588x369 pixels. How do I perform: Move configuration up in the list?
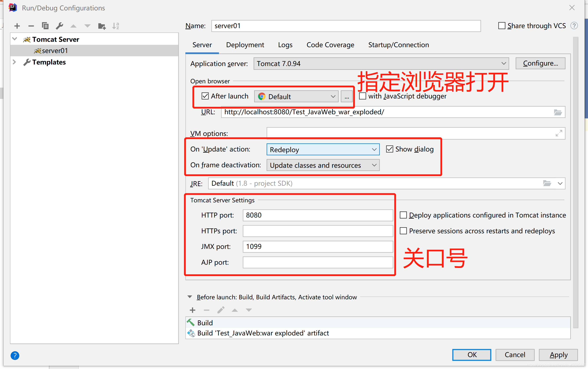point(73,26)
